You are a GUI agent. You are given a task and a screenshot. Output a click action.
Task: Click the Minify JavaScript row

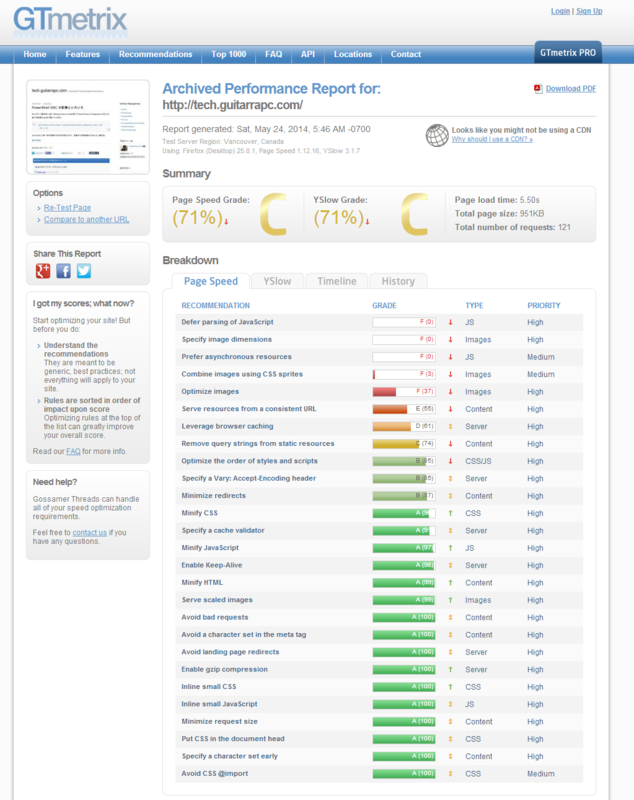click(379, 548)
